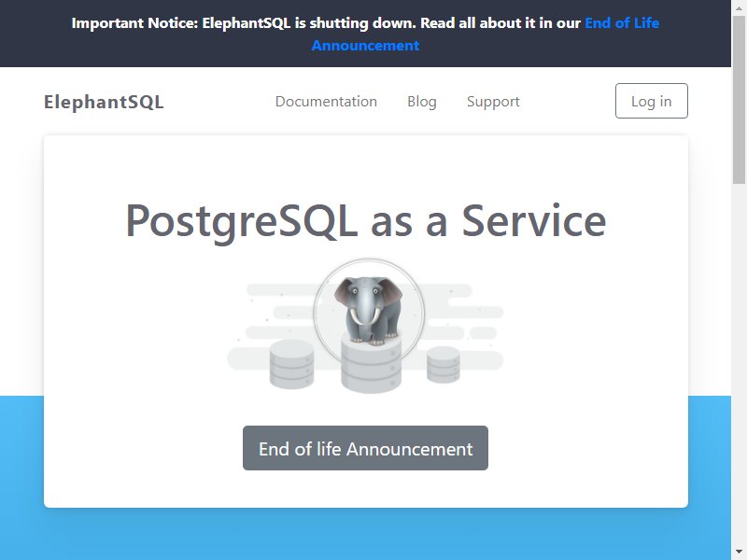The height and width of the screenshot is (560, 747).
Task: Click the elephant on database illustration
Action: coord(365,326)
